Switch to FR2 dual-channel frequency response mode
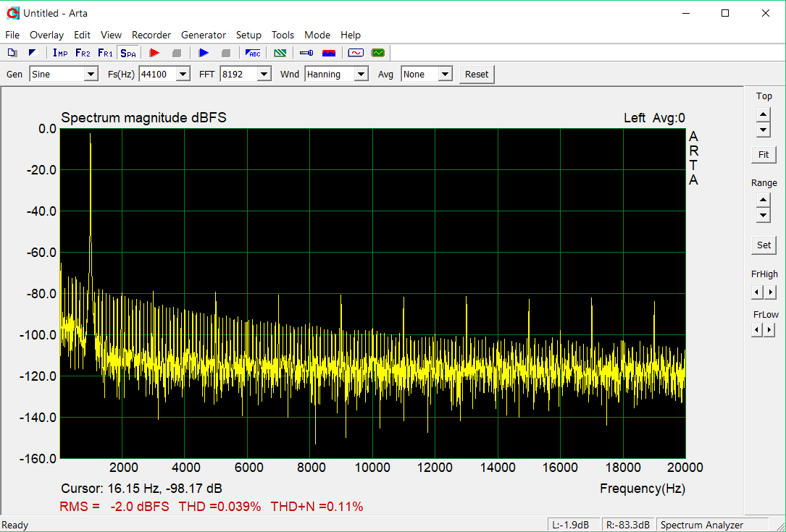Screen dimensions: 786x532 pos(83,53)
